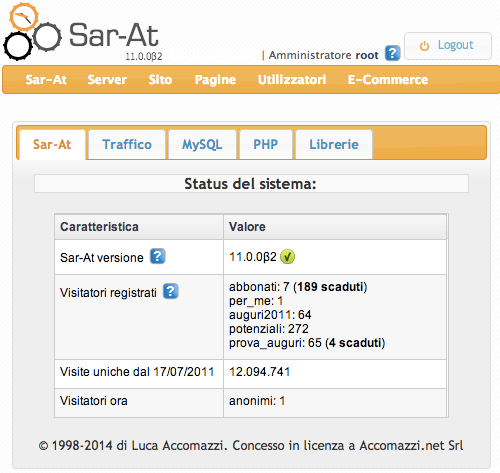Select the Sar-At status tab
This screenshot has width=500, height=473.
point(52,145)
